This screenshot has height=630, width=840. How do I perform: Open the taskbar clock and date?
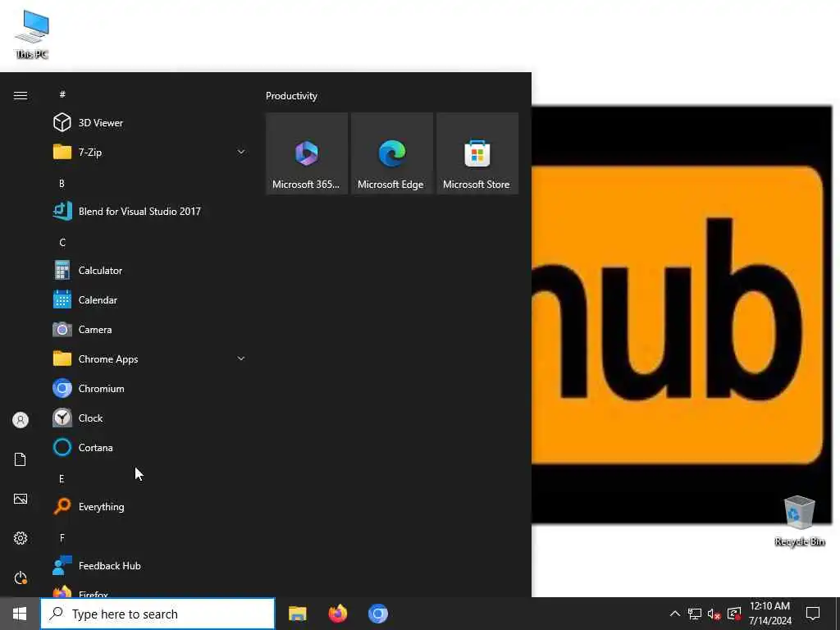click(x=769, y=614)
